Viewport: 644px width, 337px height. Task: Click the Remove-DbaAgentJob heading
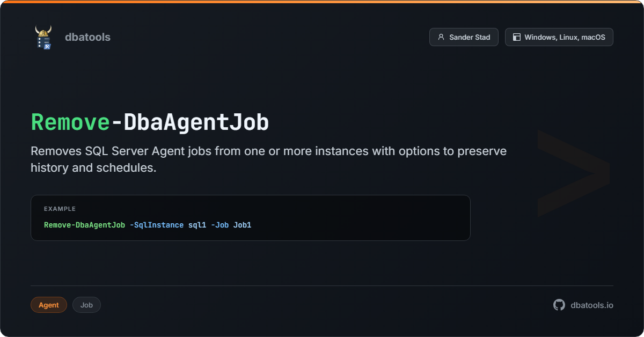click(150, 122)
